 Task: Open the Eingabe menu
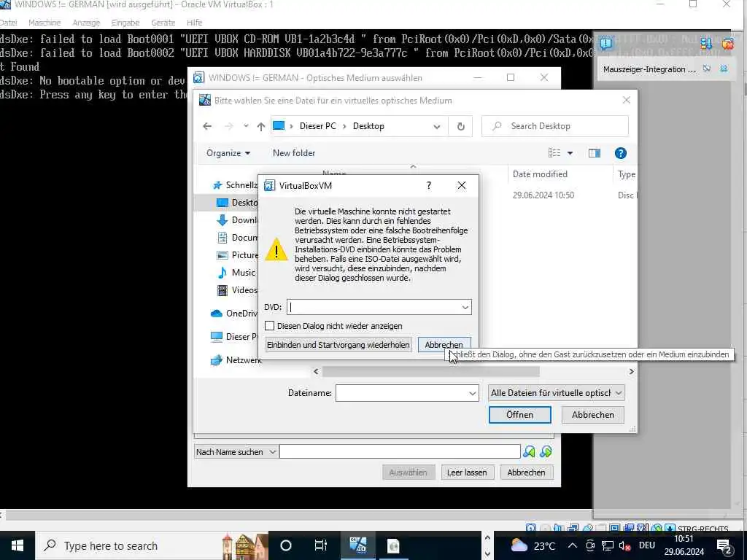(125, 23)
